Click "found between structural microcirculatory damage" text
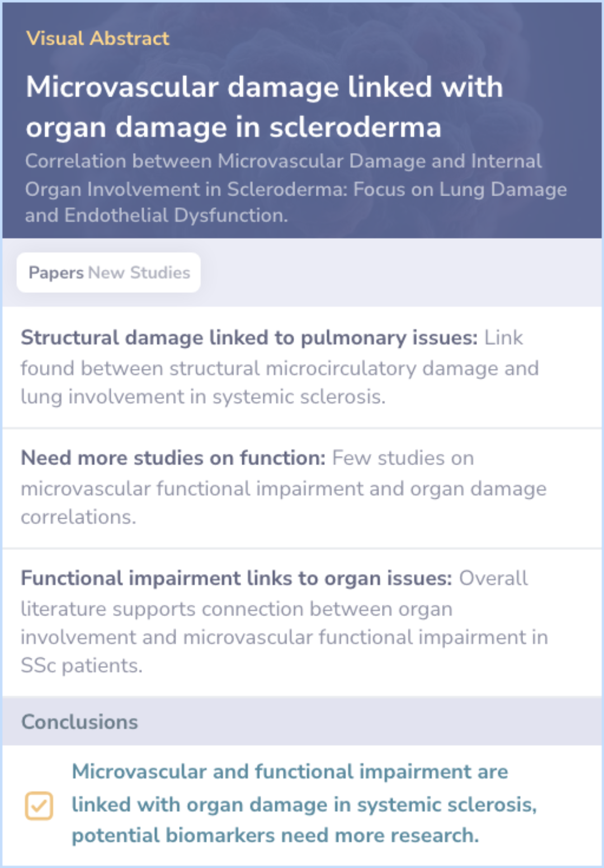604x868 pixels. pos(280,368)
